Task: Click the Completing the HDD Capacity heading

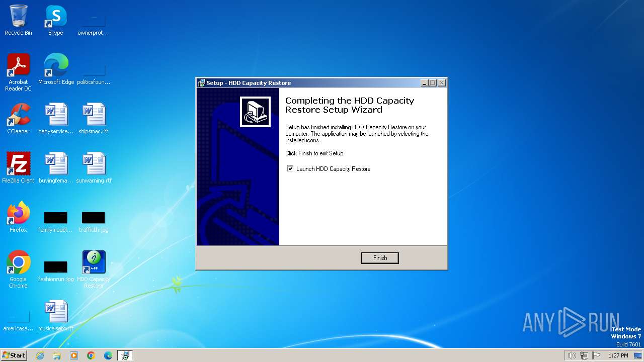Action: pyautogui.click(x=350, y=105)
